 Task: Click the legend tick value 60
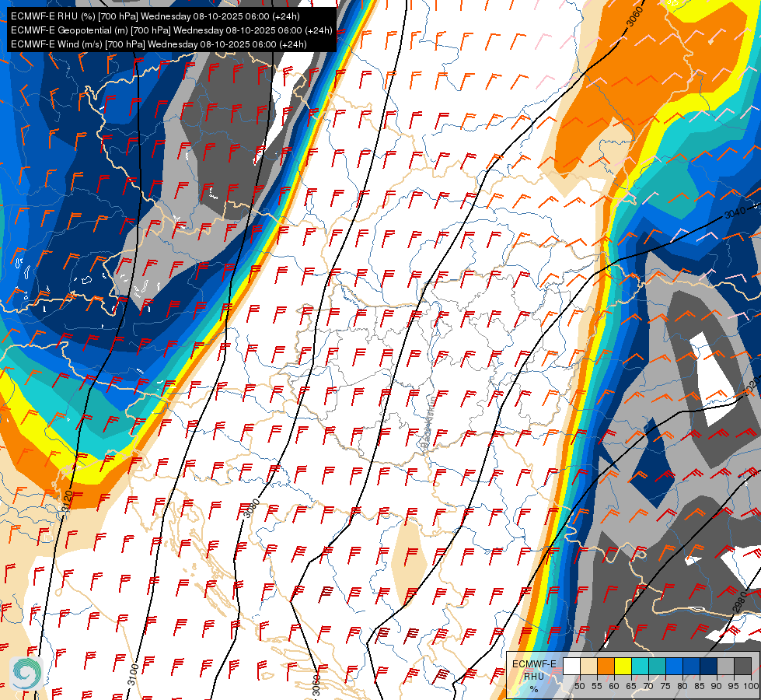[614, 686]
